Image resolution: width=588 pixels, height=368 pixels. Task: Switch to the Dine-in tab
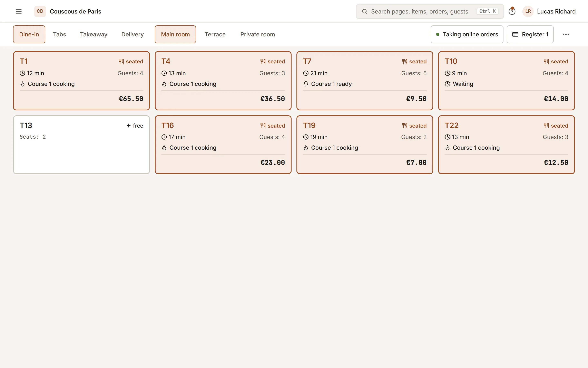point(29,34)
